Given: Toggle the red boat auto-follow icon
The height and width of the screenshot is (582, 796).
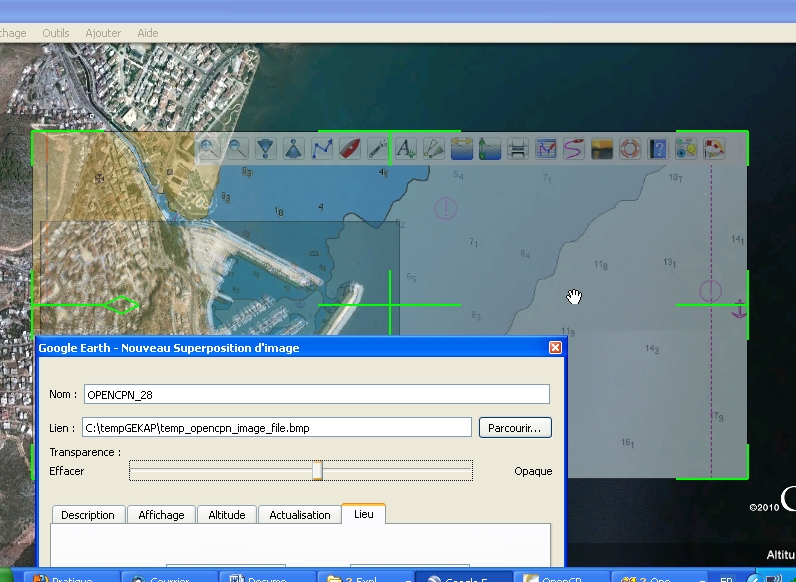Looking at the screenshot, I should (350, 149).
